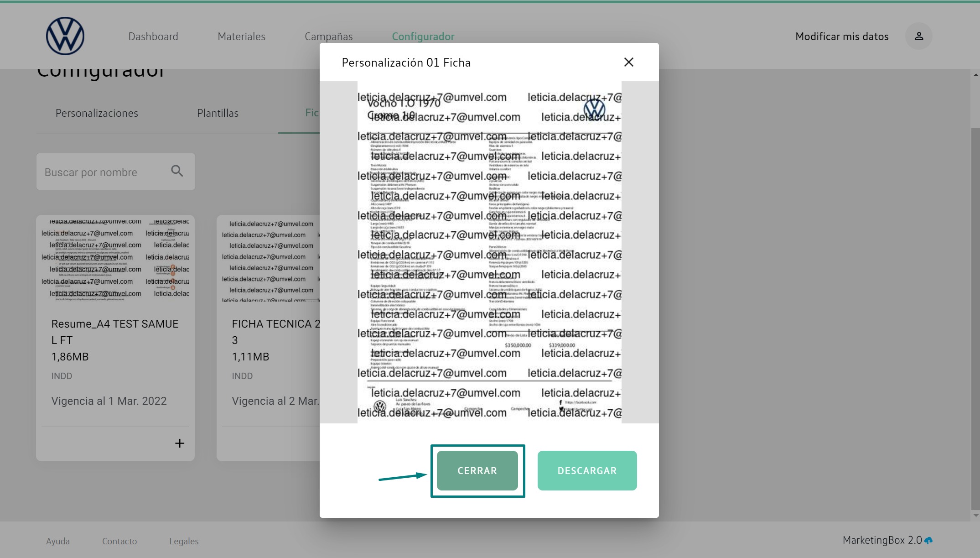The height and width of the screenshot is (558, 980).
Task: Click the page vertical scrollbar
Action: pos(975,319)
